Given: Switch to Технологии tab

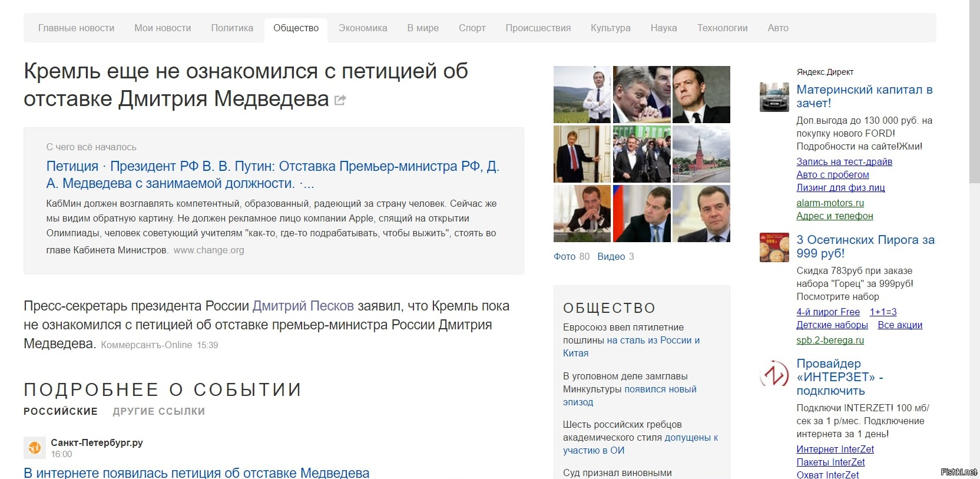Looking at the screenshot, I should click(723, 28).
